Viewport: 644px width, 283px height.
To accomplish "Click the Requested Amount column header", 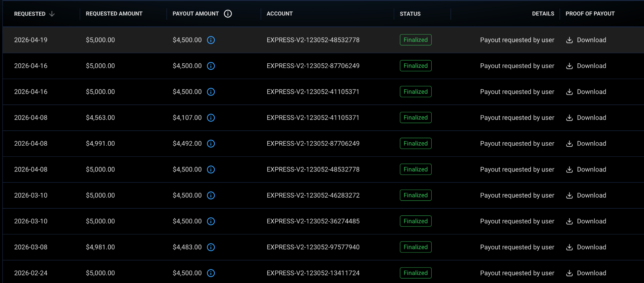I will tap(114, 14).
